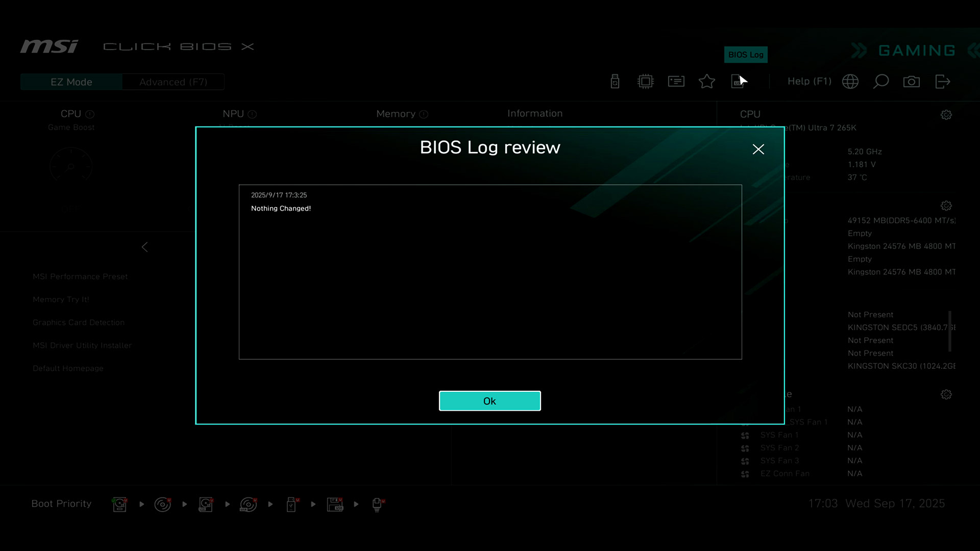Click the Favorites star icon

[x=707, y=82]
